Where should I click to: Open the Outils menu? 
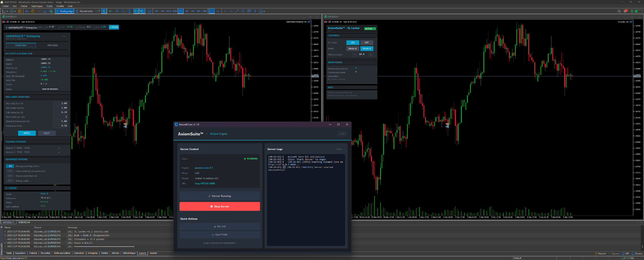pyautogui.click(x=50, y=6)
